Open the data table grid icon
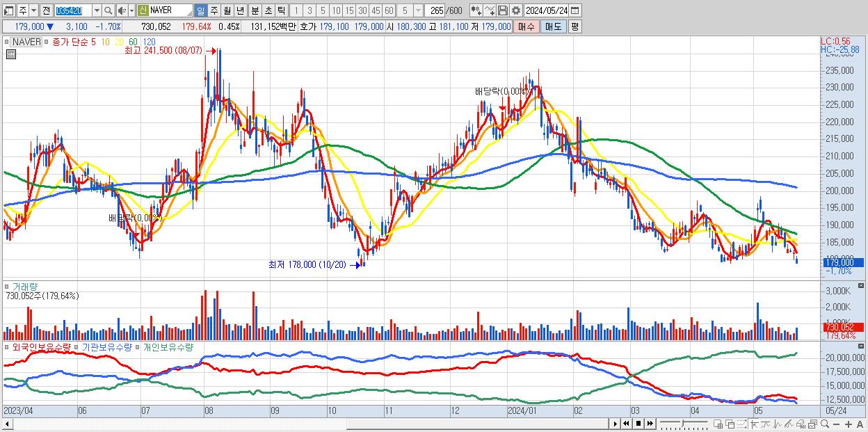 [x=11, y=54]
